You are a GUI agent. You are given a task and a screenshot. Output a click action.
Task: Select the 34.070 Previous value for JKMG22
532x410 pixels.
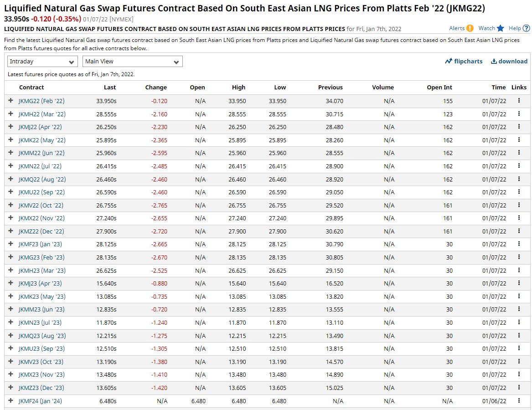[334, 101]
